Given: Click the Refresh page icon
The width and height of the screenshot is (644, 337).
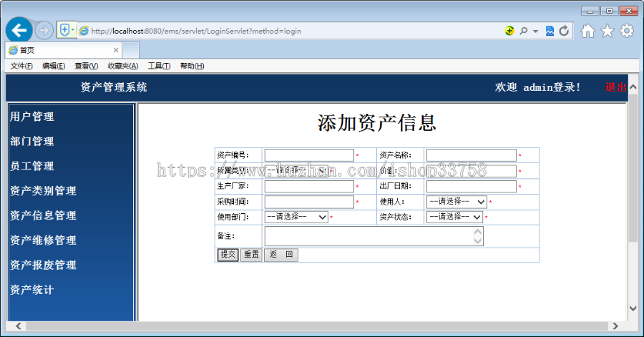Looking at the screenshot, I should tap(564, 31).
